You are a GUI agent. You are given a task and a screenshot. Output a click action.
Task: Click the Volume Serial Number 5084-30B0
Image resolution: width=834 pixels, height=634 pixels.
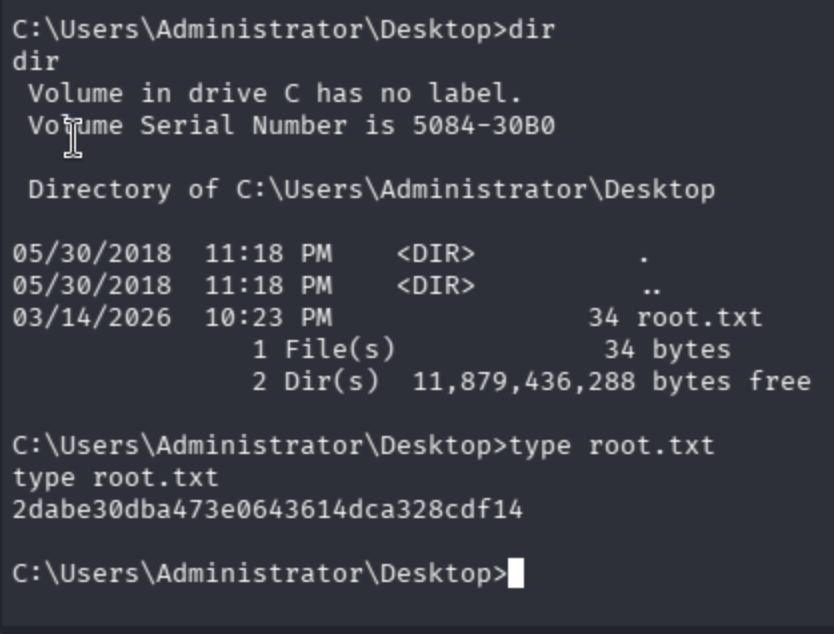[483, 126]
